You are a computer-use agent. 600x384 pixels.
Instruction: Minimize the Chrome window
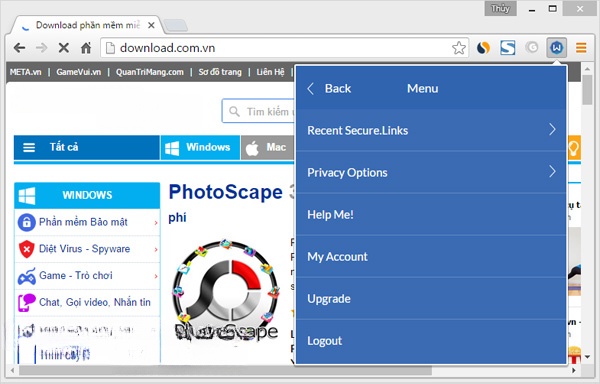click(532, 9)
